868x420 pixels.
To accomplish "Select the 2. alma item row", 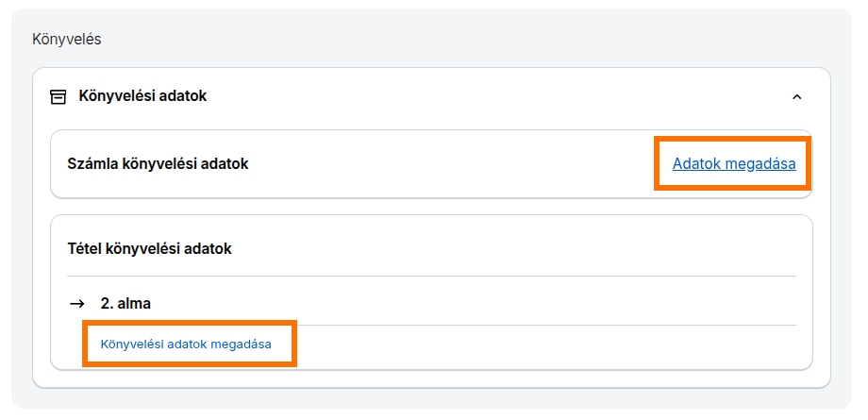I will 432,304.
